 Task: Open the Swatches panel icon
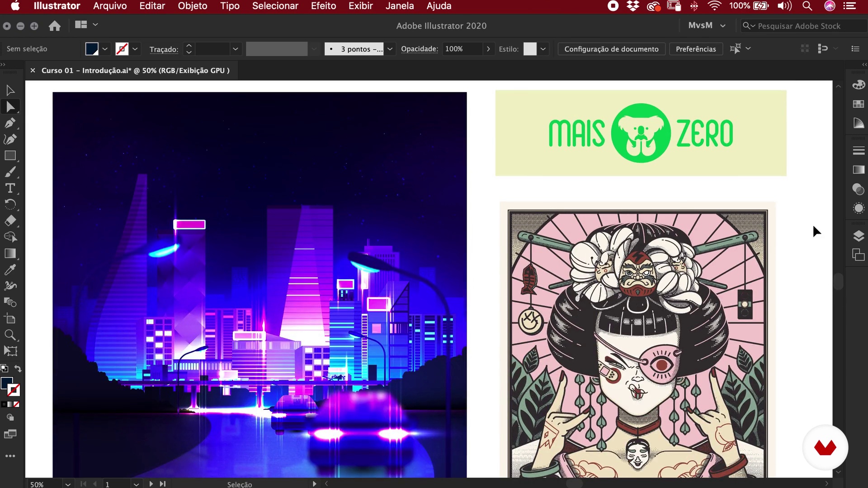click(x=858, y=104)
